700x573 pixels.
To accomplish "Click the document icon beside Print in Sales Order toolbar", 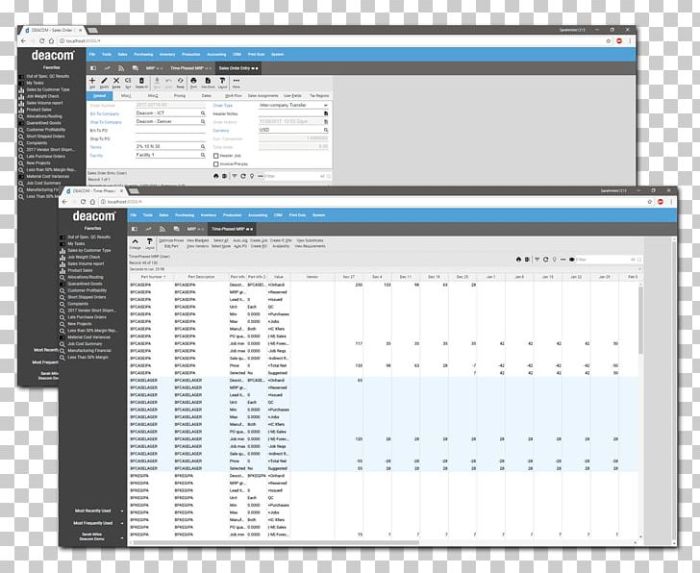I will click(x=208, y=81).
